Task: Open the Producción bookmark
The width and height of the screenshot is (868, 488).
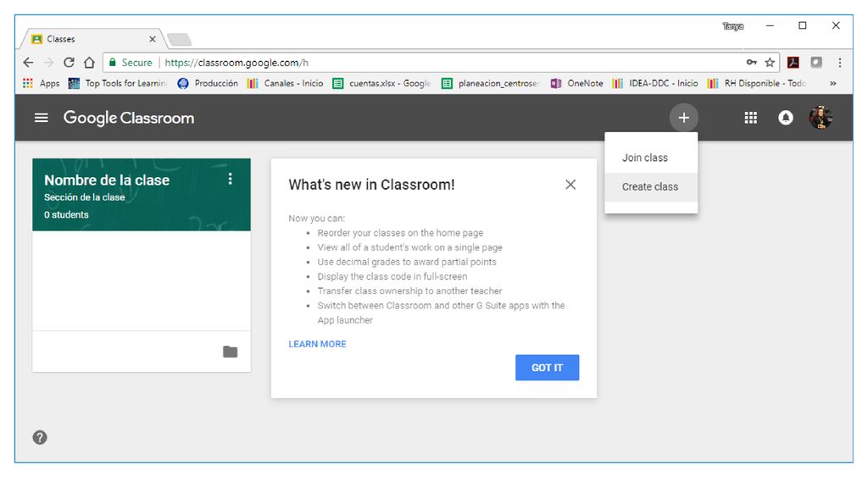Action: 208,84
